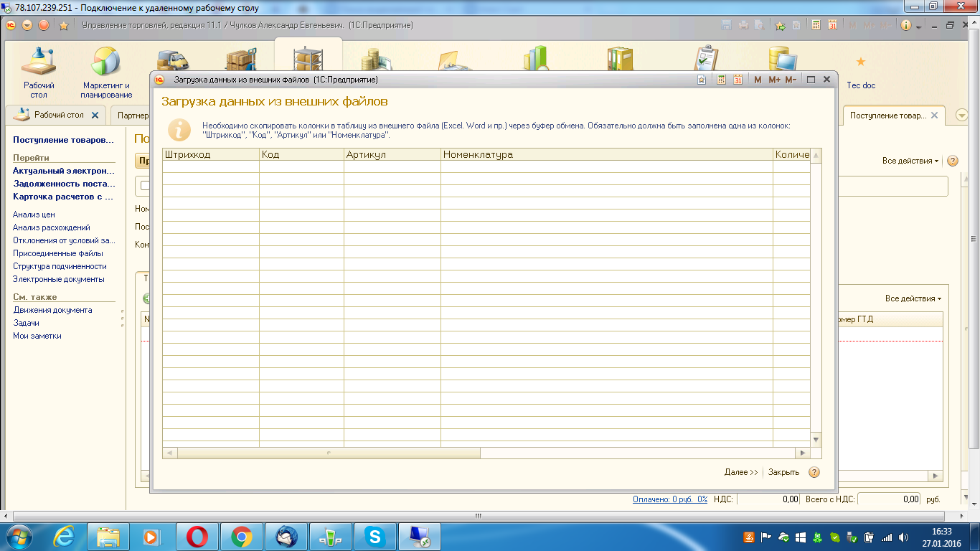
Task: Open the orange info icon in main toolbar
Action: (x=905, y=25)
